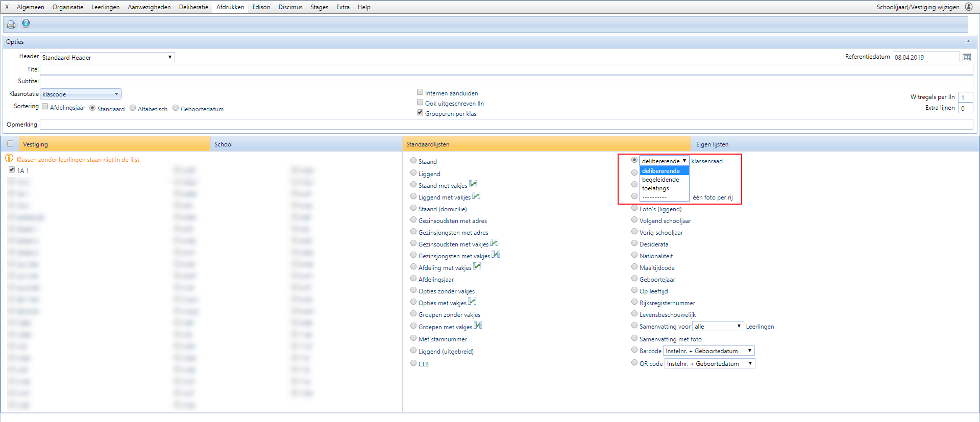Open the Afdrukken menu
Image resolution: width=980 pixels, height=422 pixels.
point(230,7)
